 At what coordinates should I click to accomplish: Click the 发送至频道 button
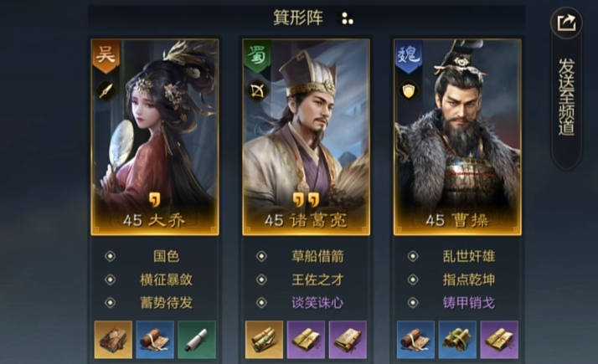566,97
